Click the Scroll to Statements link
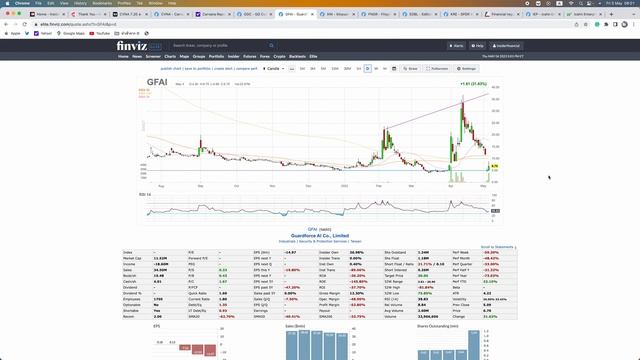This screenshot has width=640, height=360. pos(497,247)
